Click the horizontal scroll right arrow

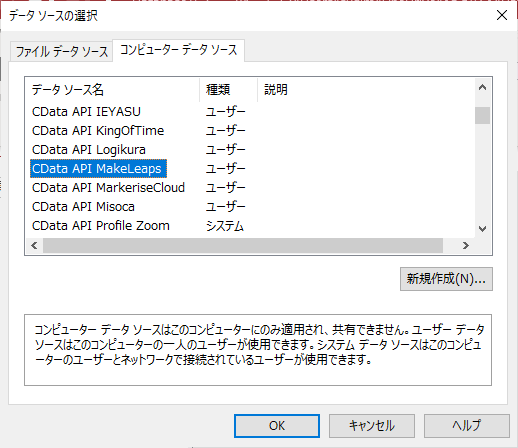click(466, 246)
